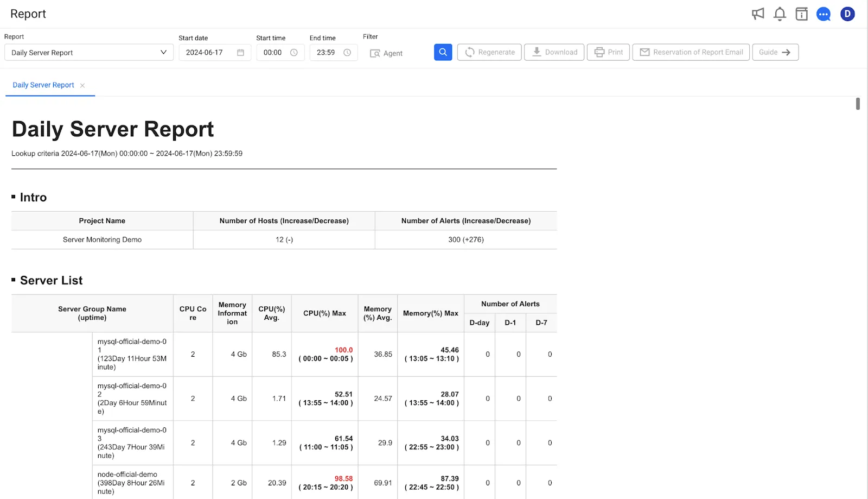Click the 'CPU(%) Max' column header

pyautogui.click(x=324, y=313)
